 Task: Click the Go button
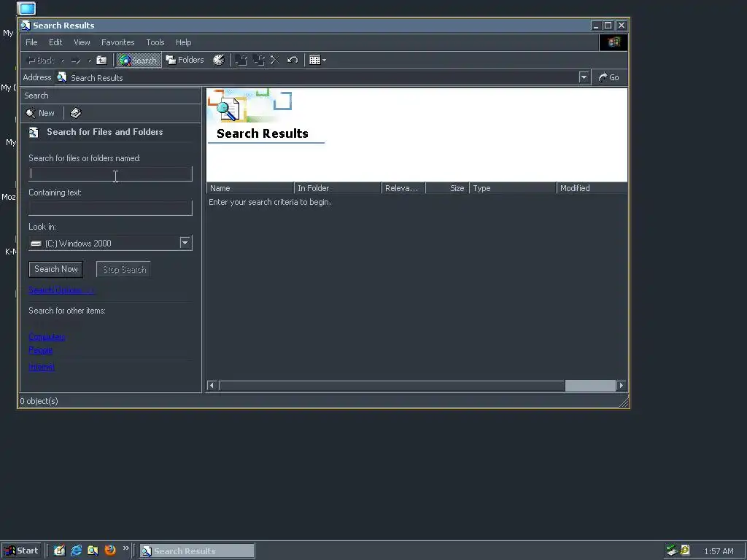pos(609,77)
